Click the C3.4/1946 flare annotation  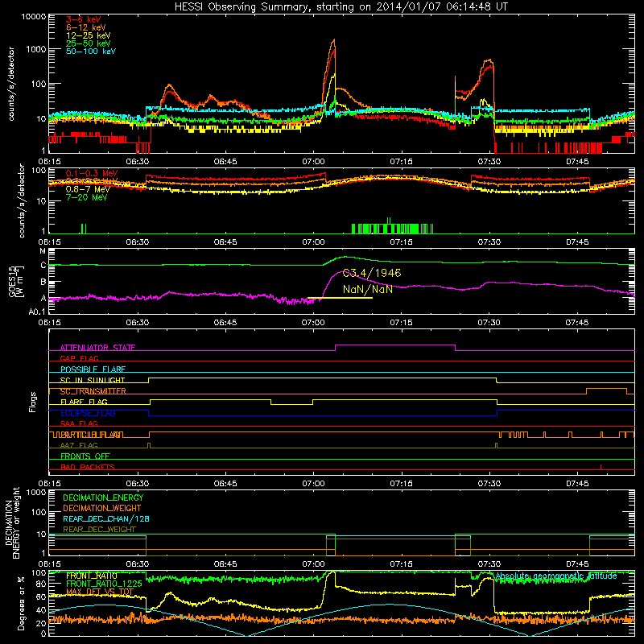(x=372, y=273)
